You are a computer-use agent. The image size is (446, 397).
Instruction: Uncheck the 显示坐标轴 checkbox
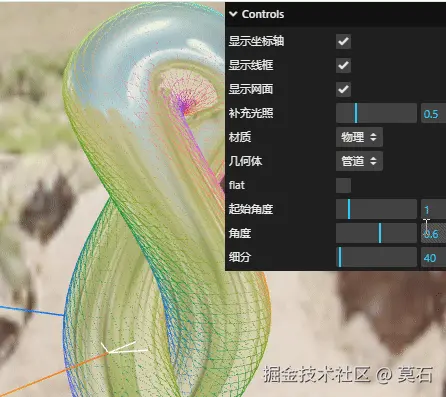(x=343, y=41)
